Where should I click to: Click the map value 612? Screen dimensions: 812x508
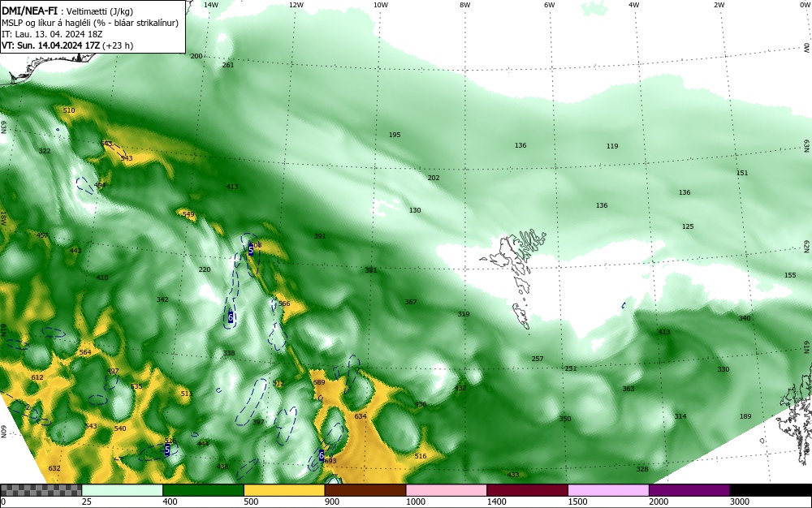coord(37,377)
